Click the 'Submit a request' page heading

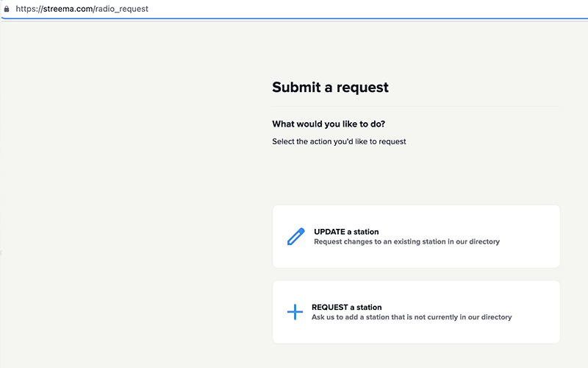(330, 88)
